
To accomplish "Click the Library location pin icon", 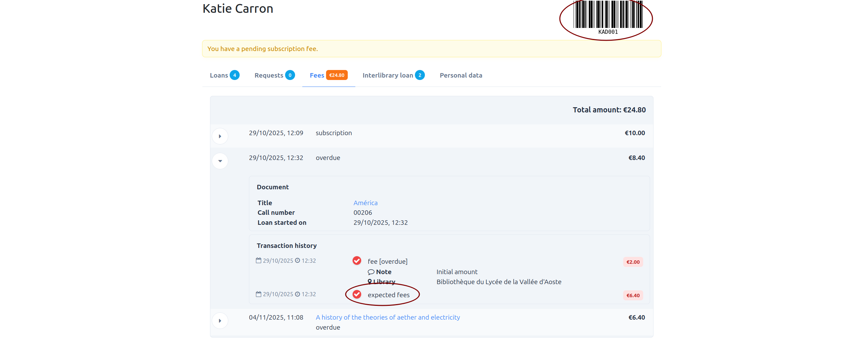I will click(371, 282).
